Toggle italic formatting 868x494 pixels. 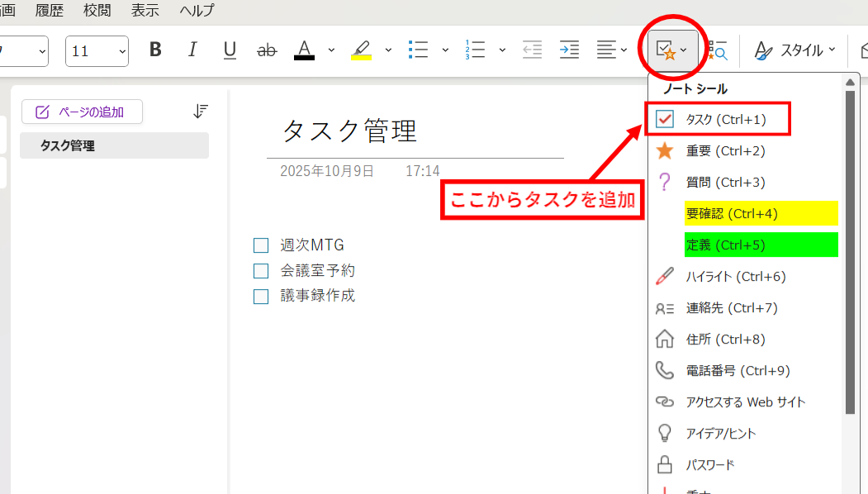pos(192,50)
